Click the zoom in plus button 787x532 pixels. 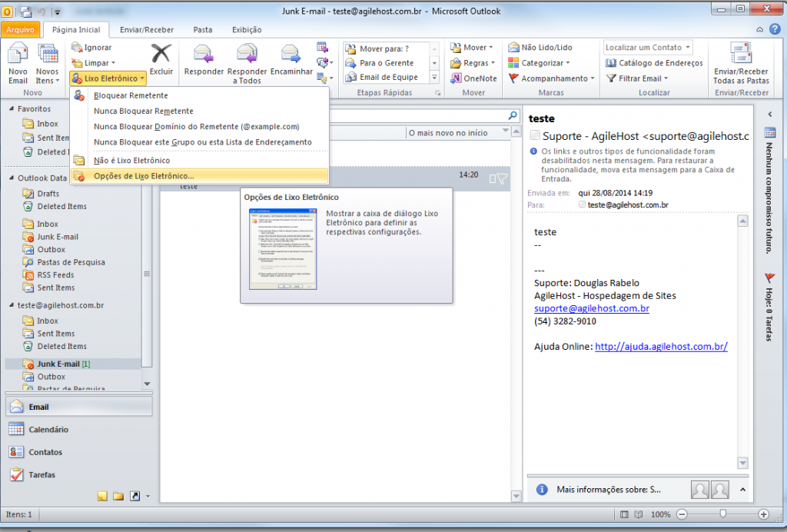click(763, 514)
